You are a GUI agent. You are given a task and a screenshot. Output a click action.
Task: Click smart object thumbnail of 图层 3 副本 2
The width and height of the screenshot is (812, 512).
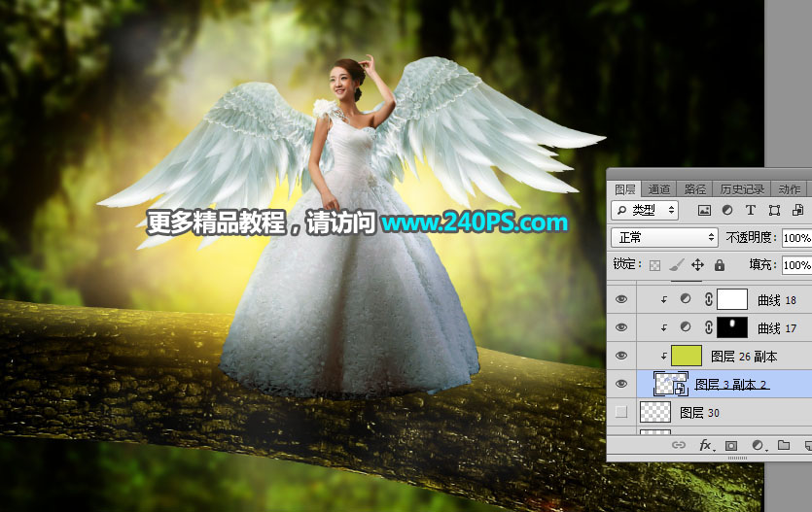(671, 384)
